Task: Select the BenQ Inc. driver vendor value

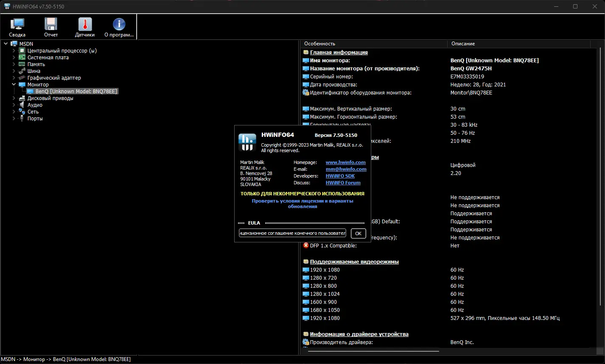Action: coord(462,342)
